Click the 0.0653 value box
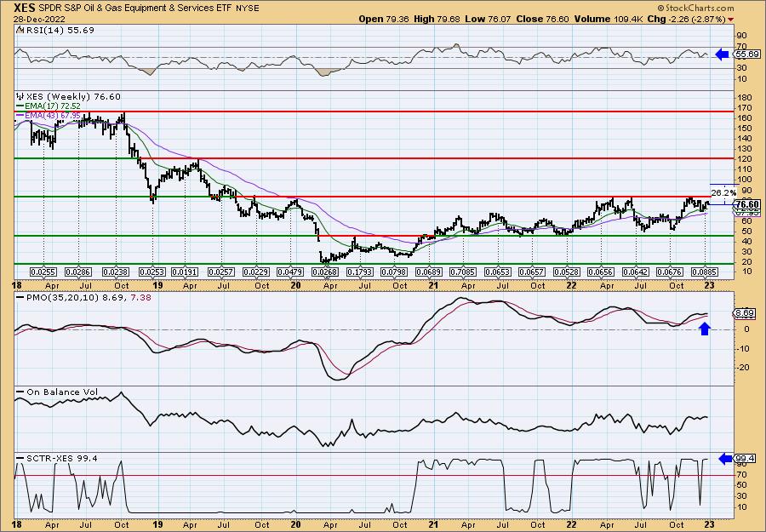Image resolution: width=766 pixels, height=532 pixels. tap(497, 272)
